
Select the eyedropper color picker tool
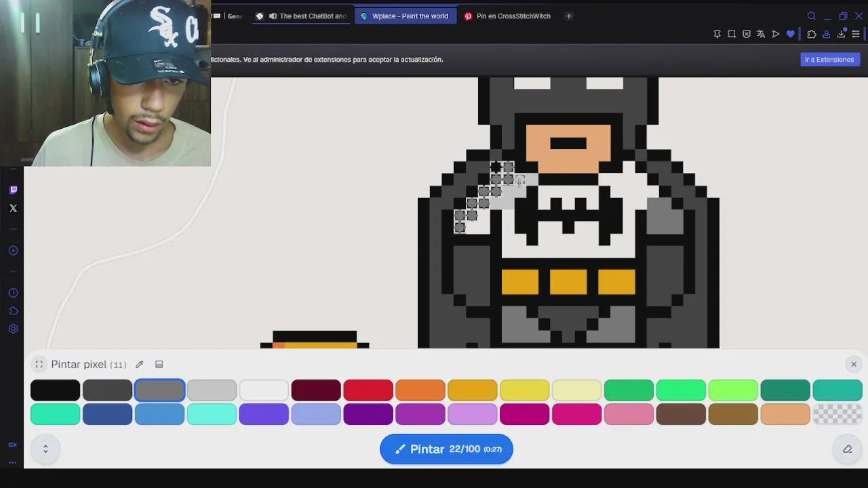coord(140,365)
